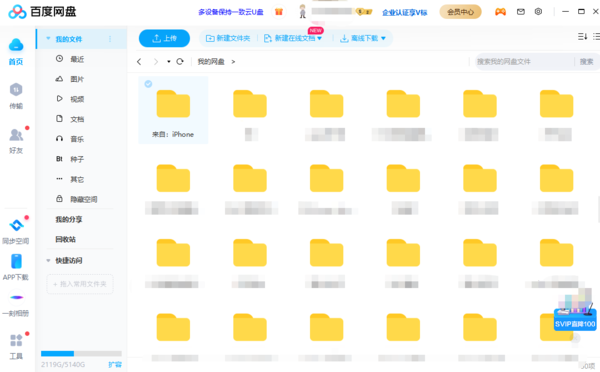This screenshot has height=372, width=600.
Task: Expand the 新建在线文档 dropdown
Action: click(320, 38)
